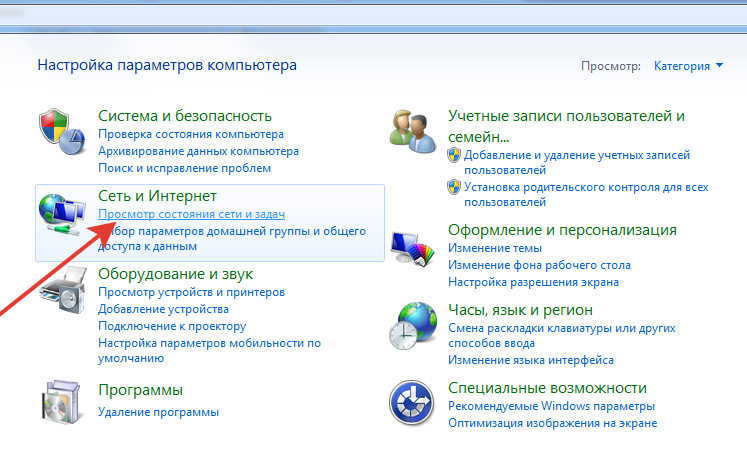Click the Ease of Access round icon
This screenshot has height=450, width=747.
(412, 403)
